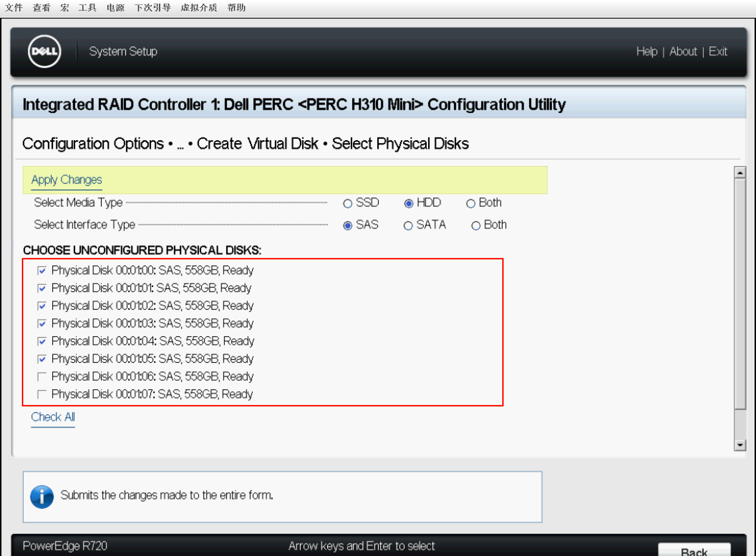
Task: Open the 帮助 menu
Action: click(237, 8)
